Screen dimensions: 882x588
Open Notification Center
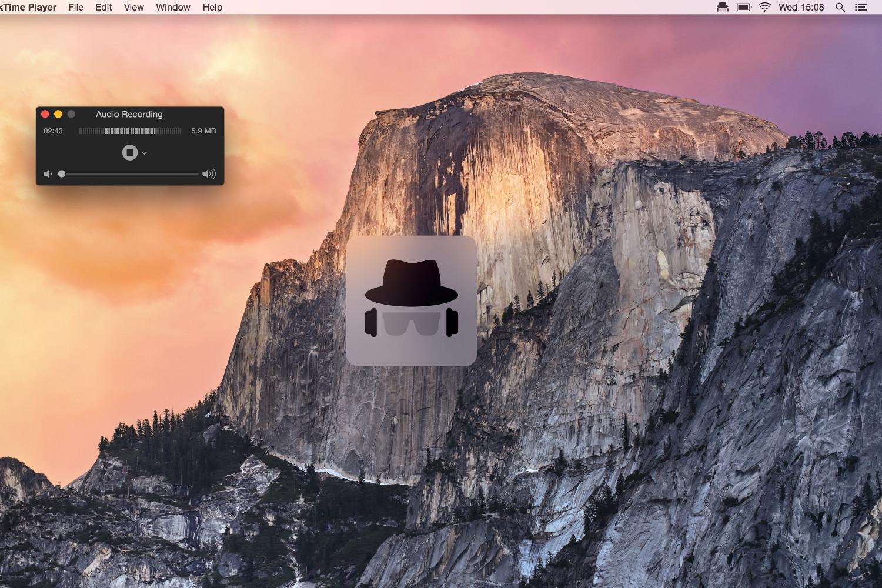[x=861, y=7]
